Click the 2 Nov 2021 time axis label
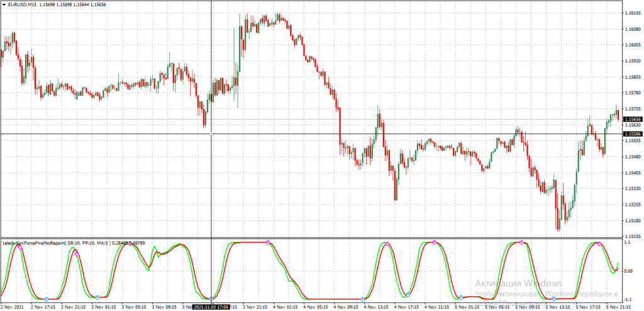 coord(12,307)
